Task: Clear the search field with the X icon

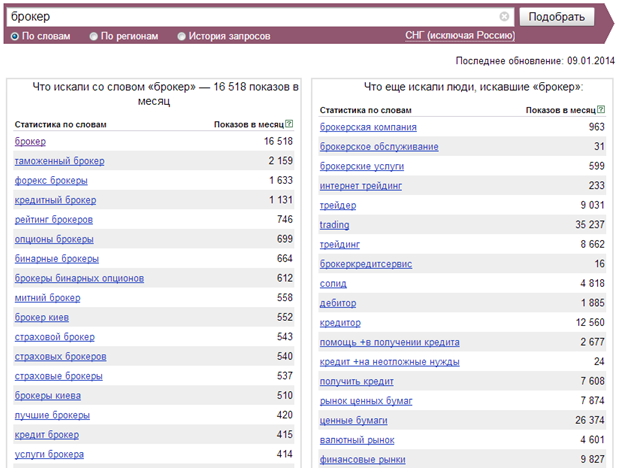Action: (504, 17)
